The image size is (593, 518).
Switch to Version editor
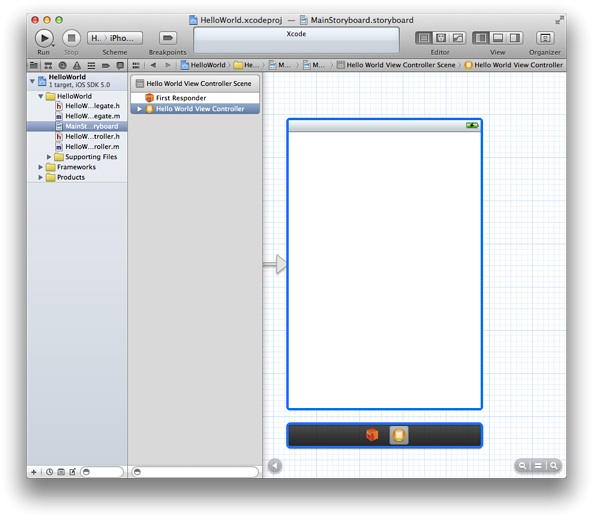[x=458, y=38]
